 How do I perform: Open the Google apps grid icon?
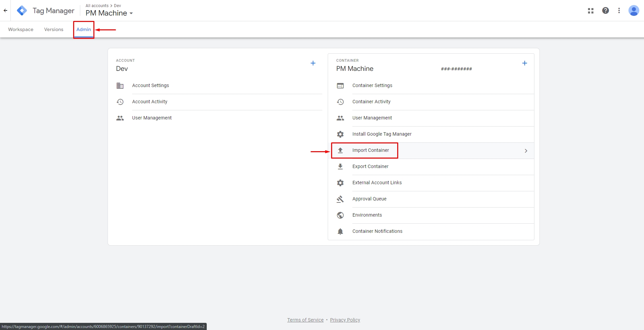[x=591, y=10]
